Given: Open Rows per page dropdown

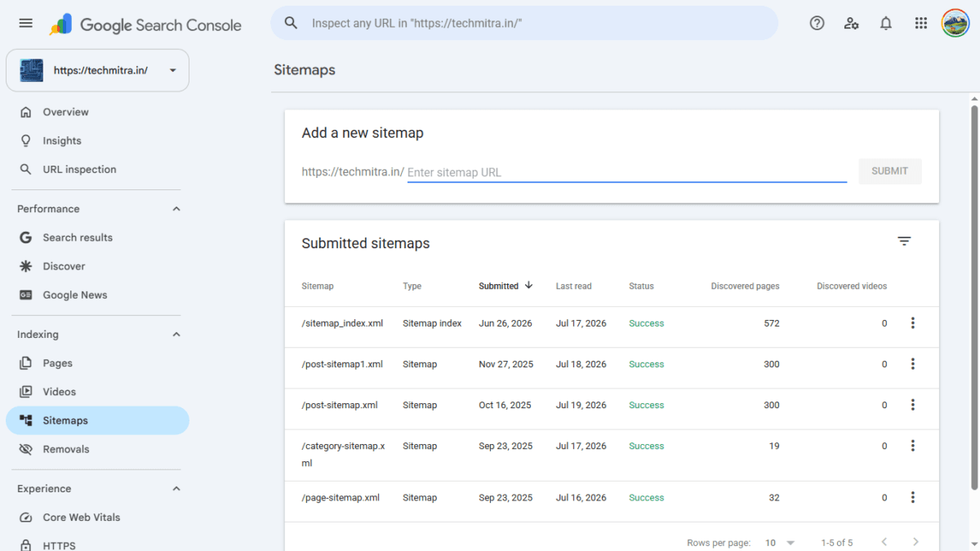Looking at the screenshot, I should point(780,543).
